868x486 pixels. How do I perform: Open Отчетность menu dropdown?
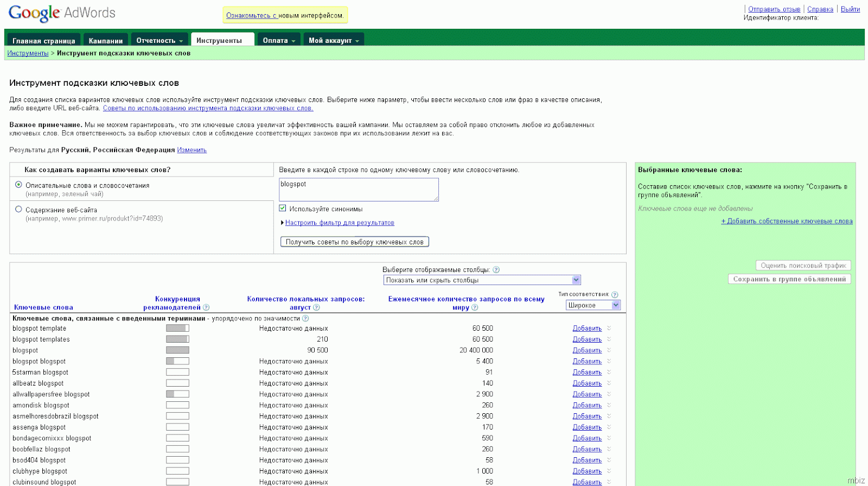coord(159,40)
